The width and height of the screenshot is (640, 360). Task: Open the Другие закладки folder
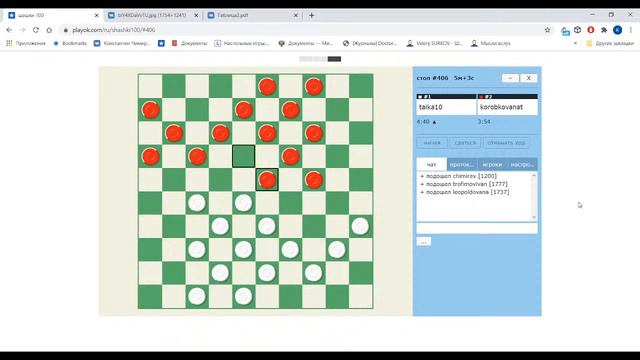pos(610,43)
